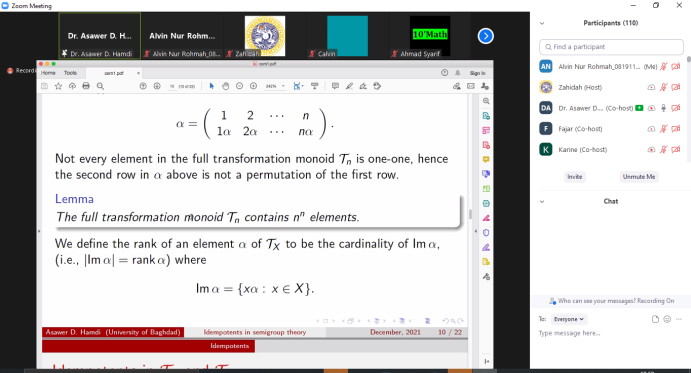Open the Tools tab in PDF reader
The height and width of the screenshot is (373, 691).
click(x=70, y=73)
